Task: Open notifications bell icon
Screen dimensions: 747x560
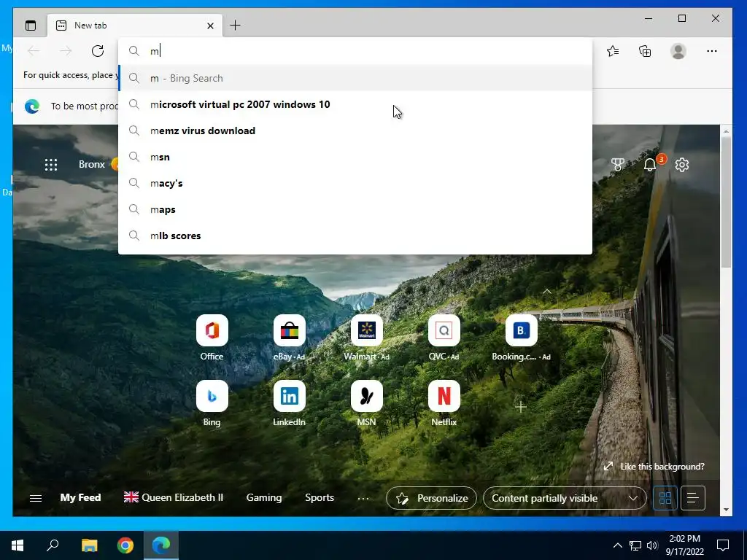Action: [650, 165]
